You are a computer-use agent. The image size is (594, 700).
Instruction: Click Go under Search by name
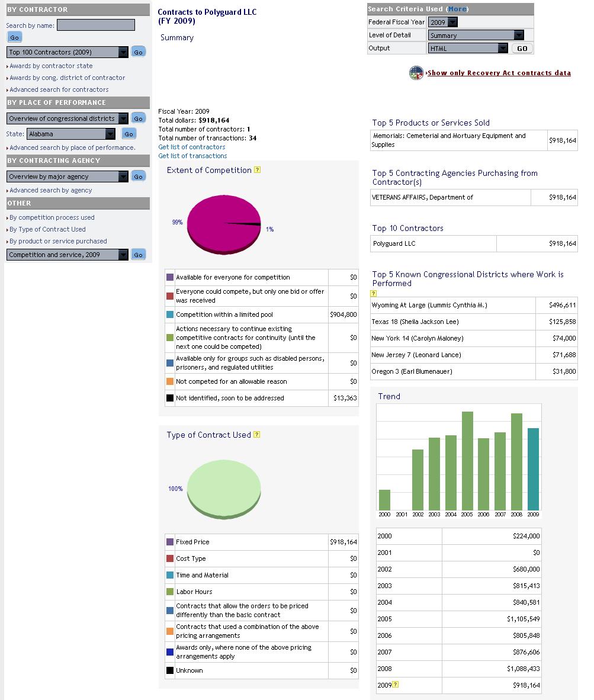14,37
